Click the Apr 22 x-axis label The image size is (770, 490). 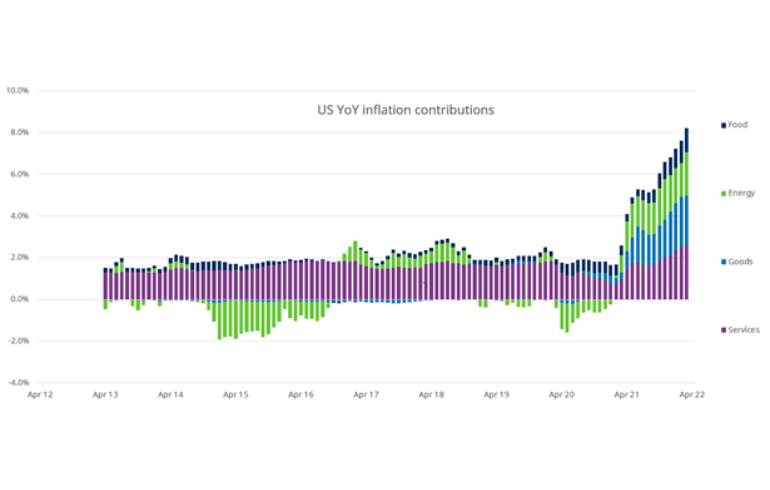(690, 395)
